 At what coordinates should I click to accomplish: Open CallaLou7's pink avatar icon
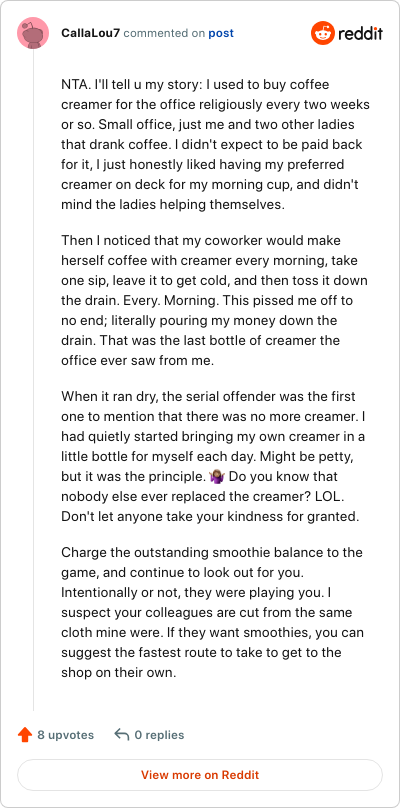point(33,33)
